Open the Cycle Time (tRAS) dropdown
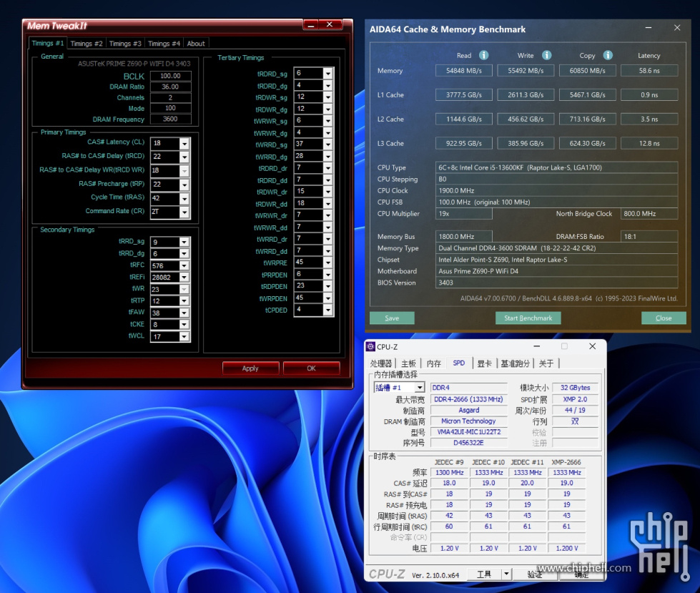 (184, 198)
